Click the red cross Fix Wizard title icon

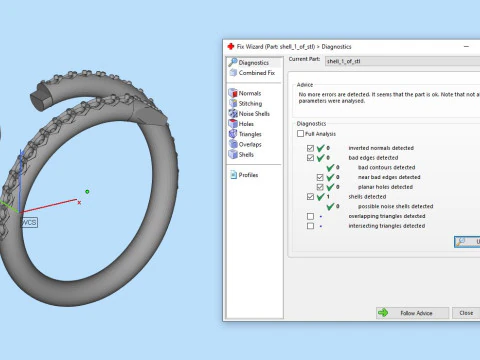[231, 46]
